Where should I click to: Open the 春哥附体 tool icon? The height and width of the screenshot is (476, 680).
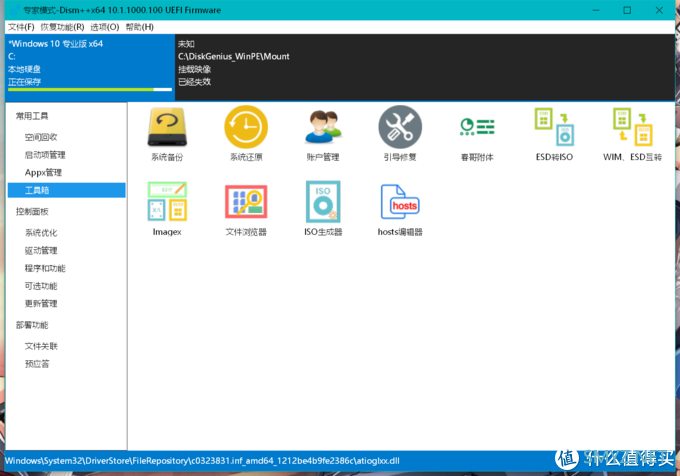tap(477, 138)
